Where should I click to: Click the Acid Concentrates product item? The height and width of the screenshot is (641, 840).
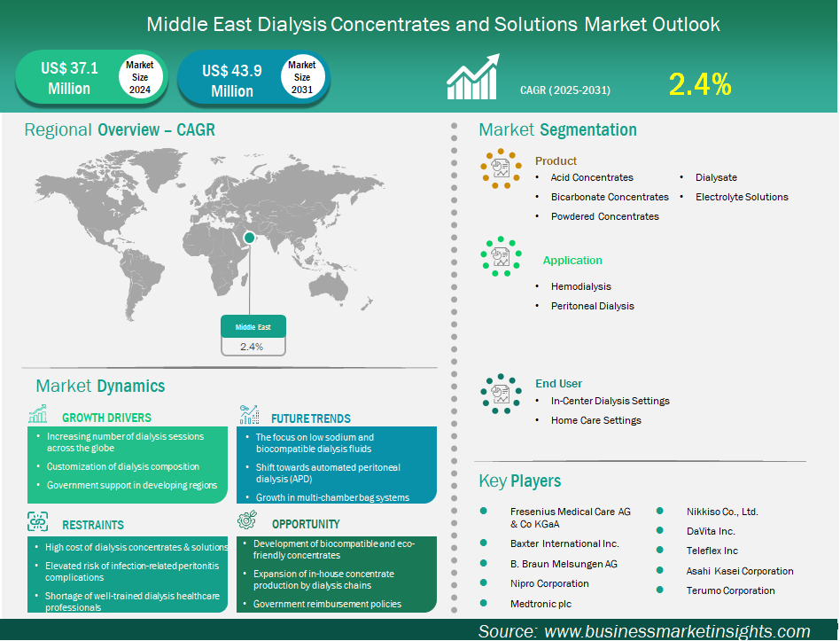591,177
